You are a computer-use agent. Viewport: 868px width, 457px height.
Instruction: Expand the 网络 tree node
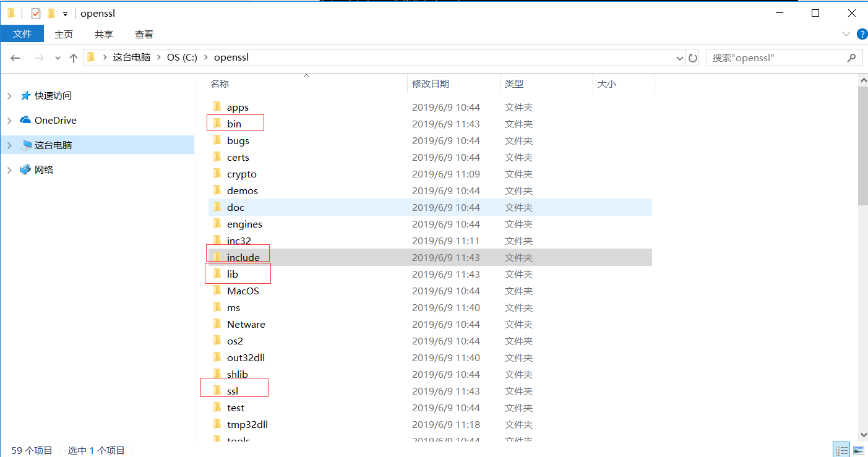pyautogui.click(x=9, y=170)
